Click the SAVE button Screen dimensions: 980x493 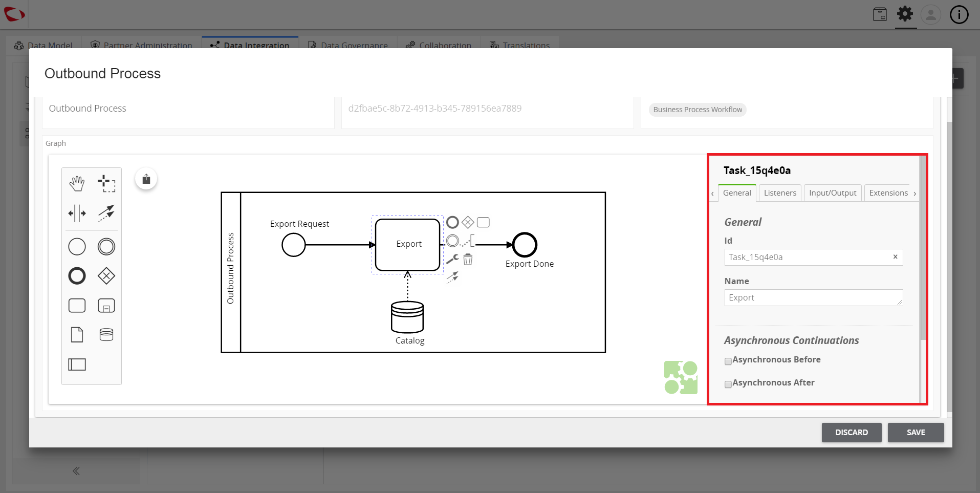[x=916, y=432]
